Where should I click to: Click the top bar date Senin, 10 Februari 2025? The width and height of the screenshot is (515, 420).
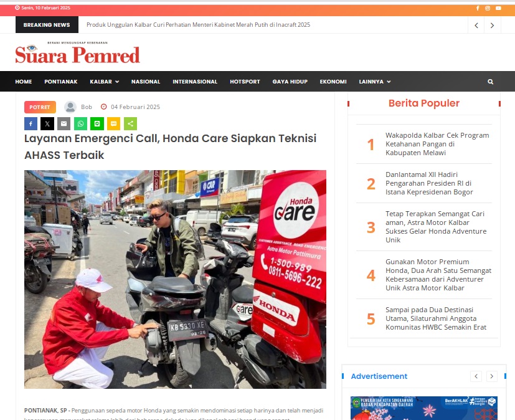[45, 8]
